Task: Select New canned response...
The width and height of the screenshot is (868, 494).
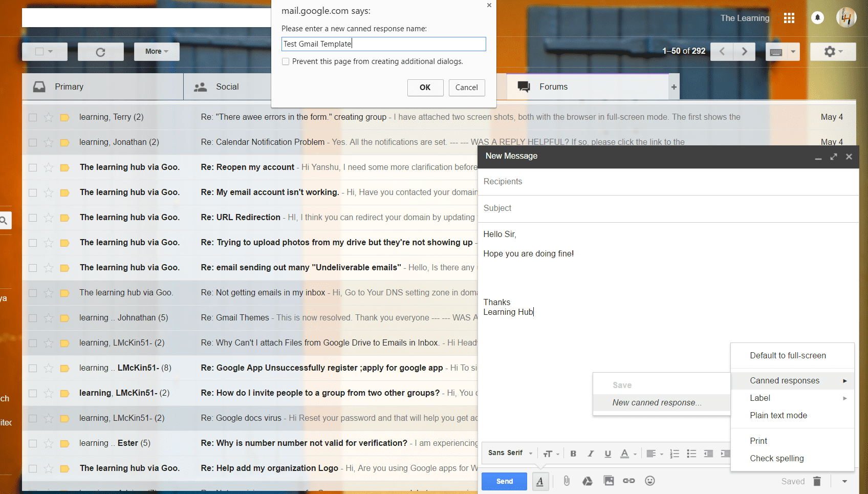Action: tap(661, 403)
